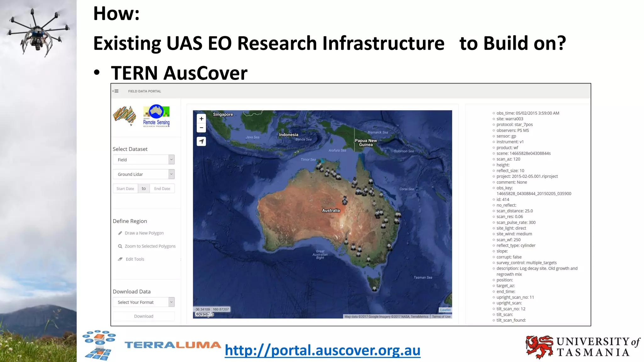Viewport: 644px width, 362px height.
Task: Click 'site: warra003' metadata entry
Action: (510, 119)
